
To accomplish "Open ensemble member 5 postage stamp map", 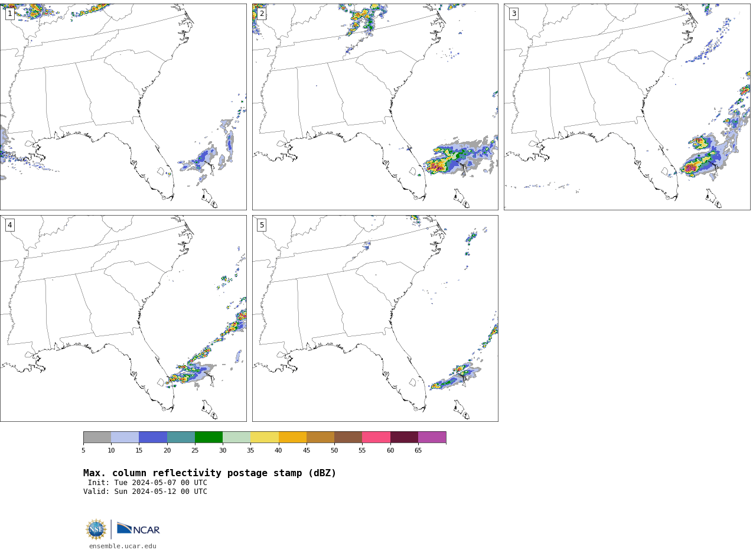I will point(375,318).
